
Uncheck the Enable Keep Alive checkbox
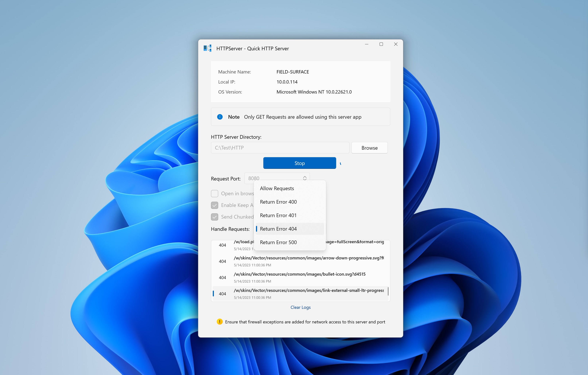tap(214, 205)
